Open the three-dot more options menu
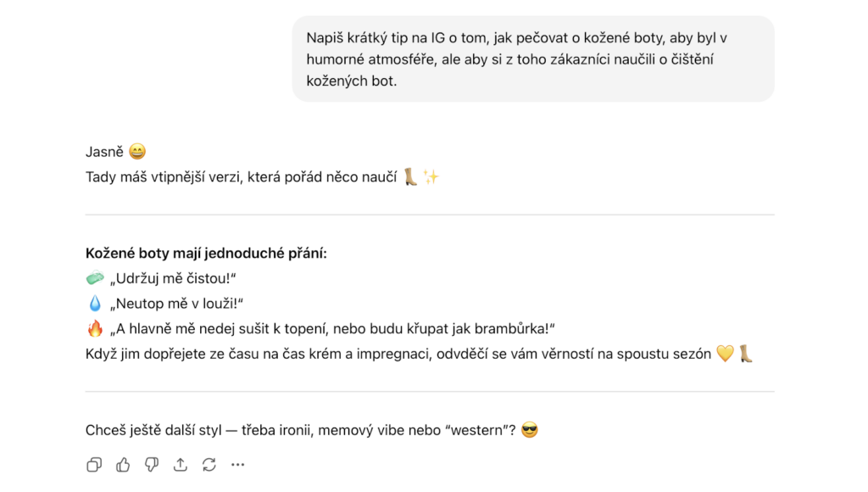This screenshot has width=868, height=492. click(238, 464)
